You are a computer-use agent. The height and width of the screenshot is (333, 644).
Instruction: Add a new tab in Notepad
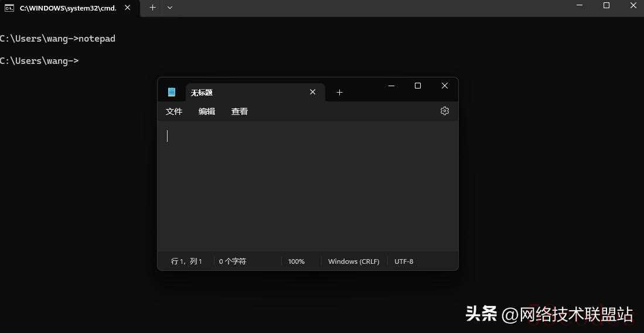coord(339,92)
